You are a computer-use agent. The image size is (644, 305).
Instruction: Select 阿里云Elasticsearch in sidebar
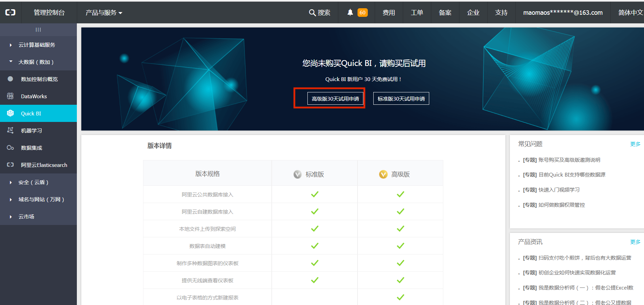(x=38, y=165)
